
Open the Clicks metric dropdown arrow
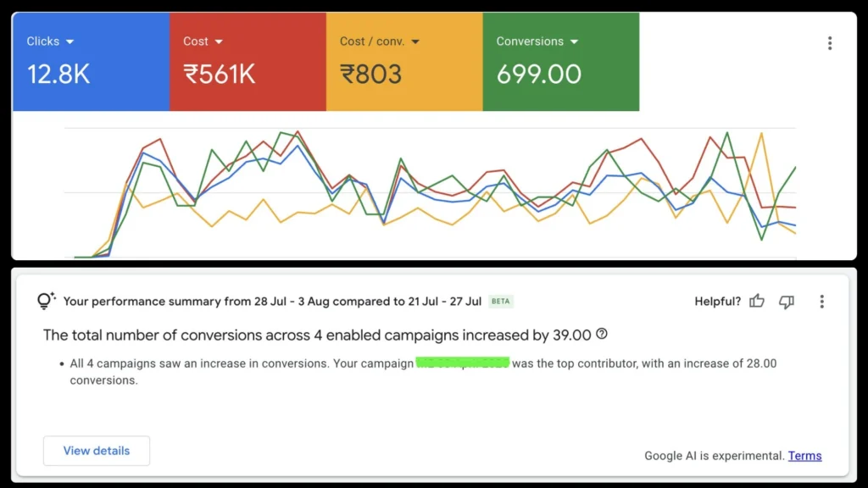pos(70,42)
